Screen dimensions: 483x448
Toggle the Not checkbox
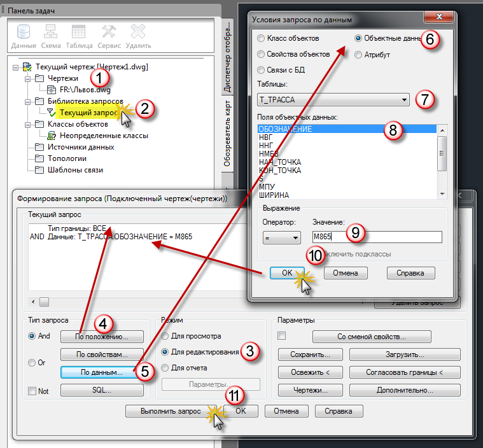tap(32, 391)
